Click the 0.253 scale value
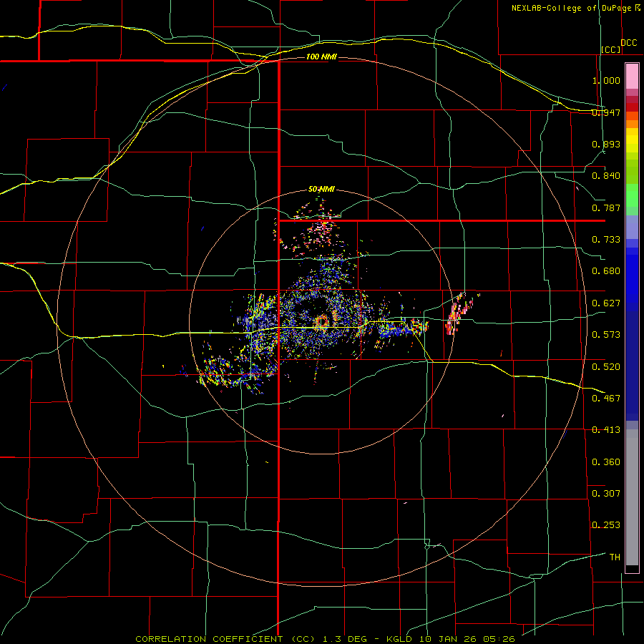644x644 pixels. tap(606, 525)
